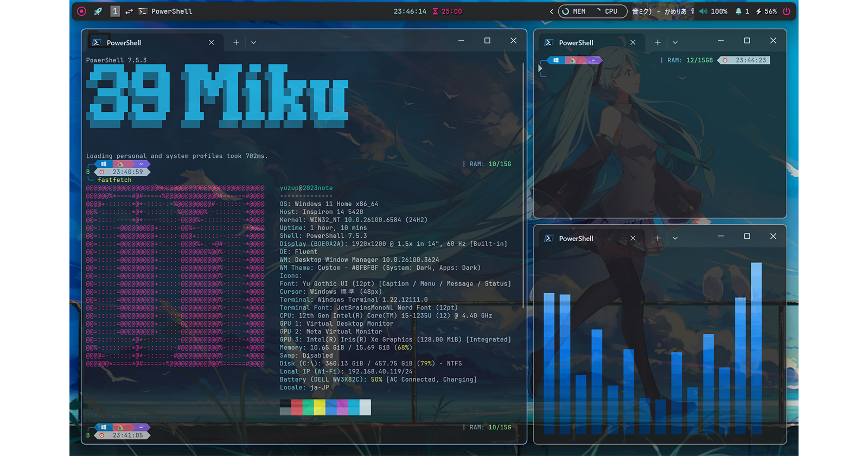Click the rocket launcher icon in top bar

click(x=98, y=11)
